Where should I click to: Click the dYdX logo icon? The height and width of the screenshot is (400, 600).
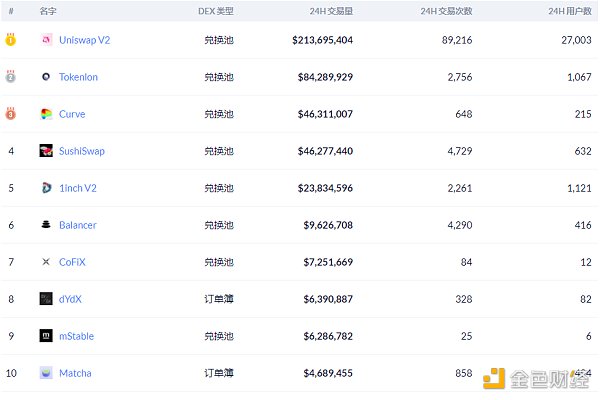(x=46, y=299)
